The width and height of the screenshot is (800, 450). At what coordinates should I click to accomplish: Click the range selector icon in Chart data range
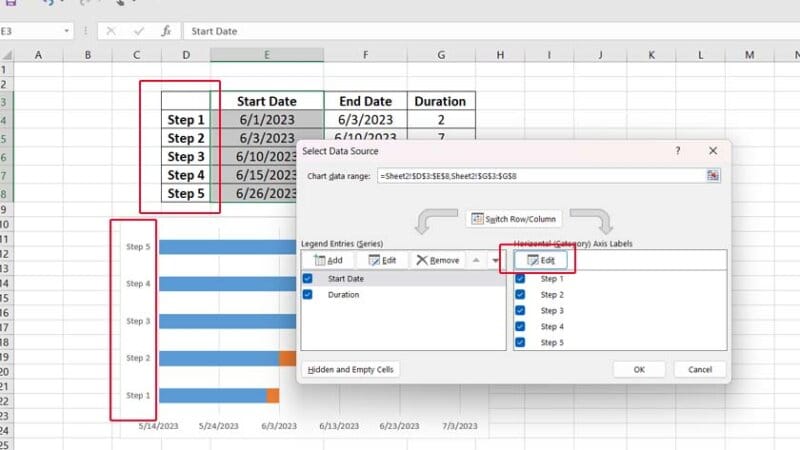(712, 176)
